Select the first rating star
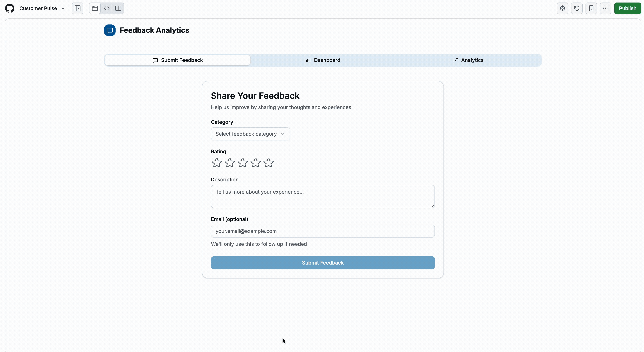This screenshot has height=352, width=644. click(x=217, y=163)
